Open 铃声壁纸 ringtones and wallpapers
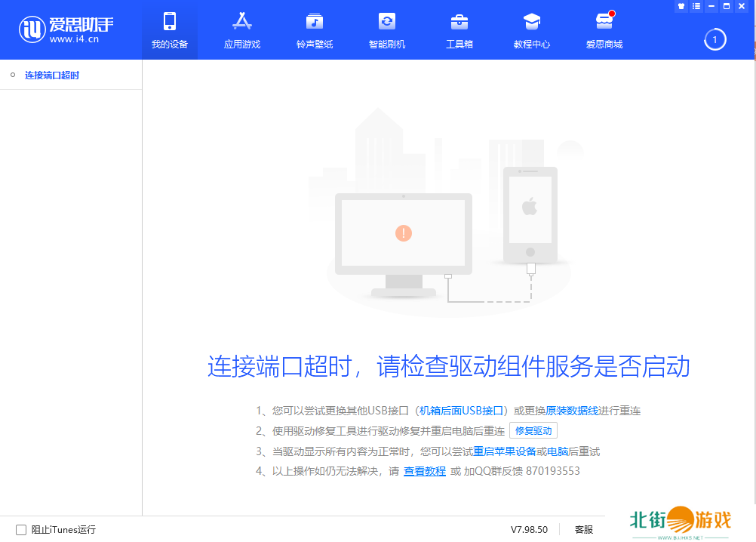This screenshot has width=756, height=542. tap(314, 30)
